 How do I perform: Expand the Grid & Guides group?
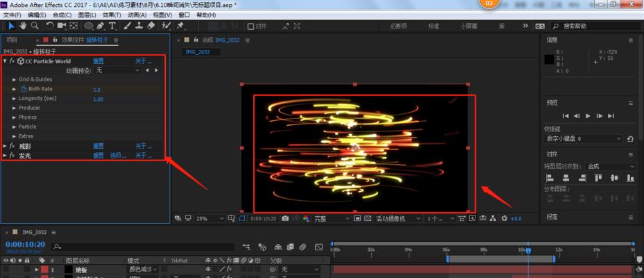pyautogui.click(x=15, y=79)
